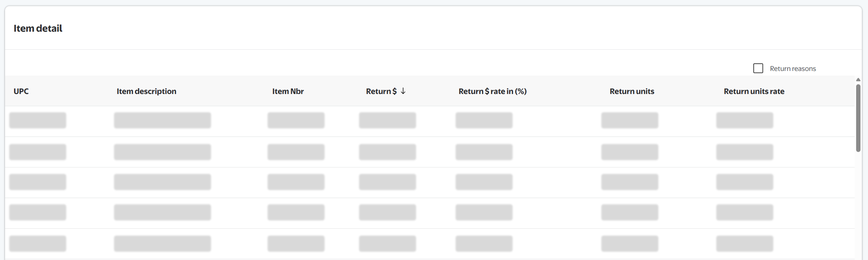Click the Return reasons label text

click(793, 69)
